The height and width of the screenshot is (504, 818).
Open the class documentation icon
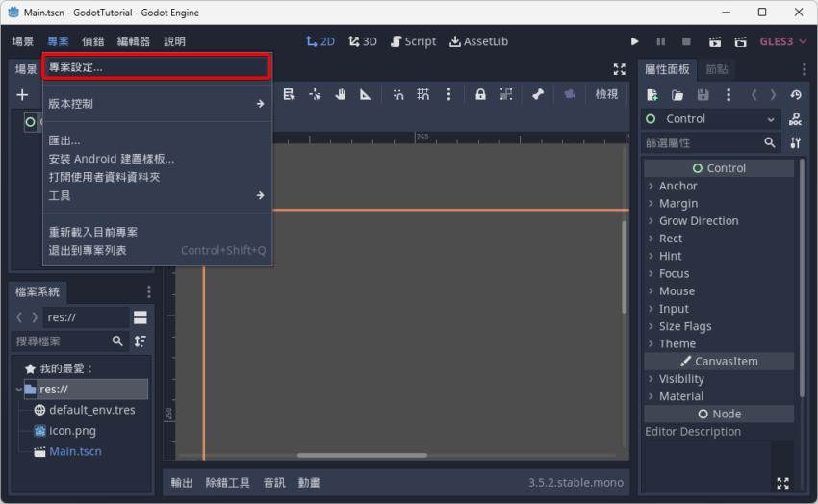pyautogui.click(x=795, y=119)
